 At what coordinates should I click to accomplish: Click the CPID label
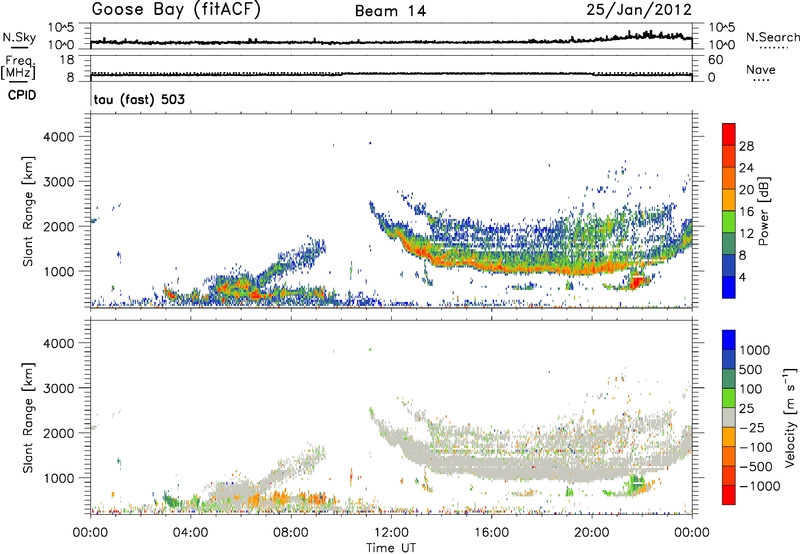(22, 95)
